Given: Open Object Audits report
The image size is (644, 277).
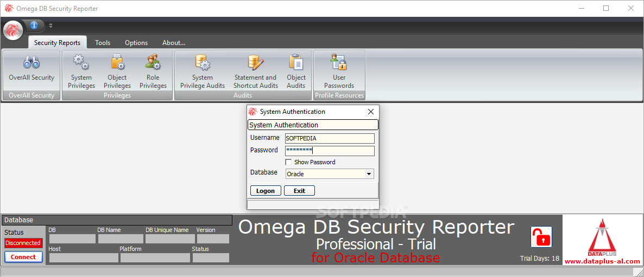Looking at the screenshot, I should coord(296,72).
